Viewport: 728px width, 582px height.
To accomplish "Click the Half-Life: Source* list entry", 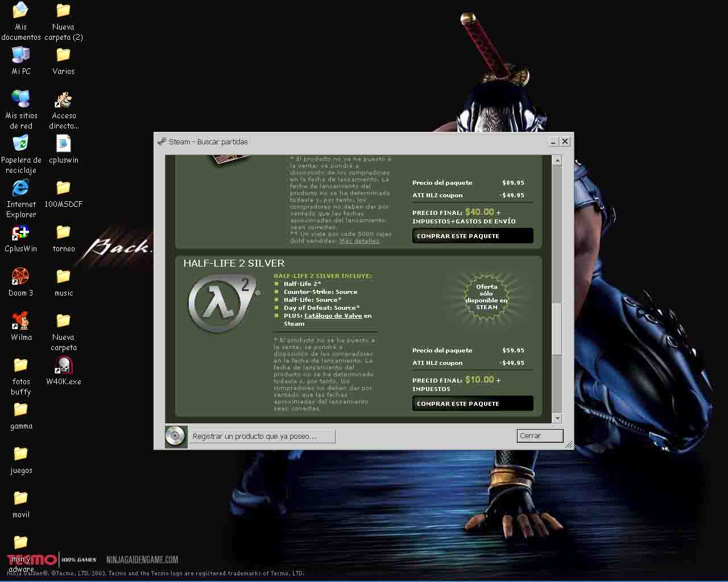I will (x=313, y=300).
